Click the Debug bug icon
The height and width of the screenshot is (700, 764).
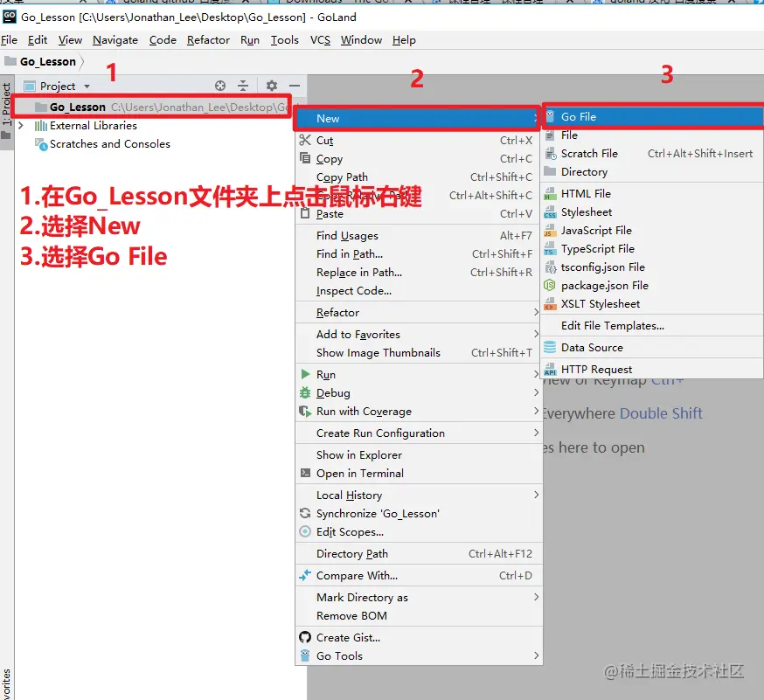click(305, 392)
